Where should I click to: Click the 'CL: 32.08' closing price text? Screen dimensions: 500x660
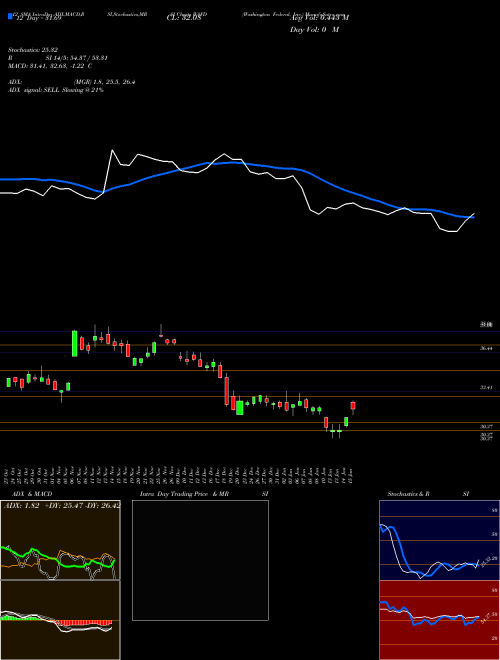coord(184,18)
